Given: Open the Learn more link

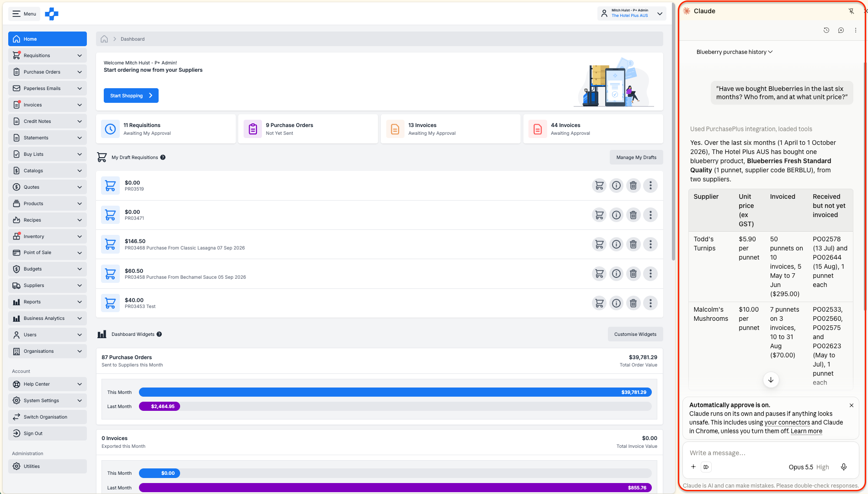Looking at the screenshot, I should 806,431.
